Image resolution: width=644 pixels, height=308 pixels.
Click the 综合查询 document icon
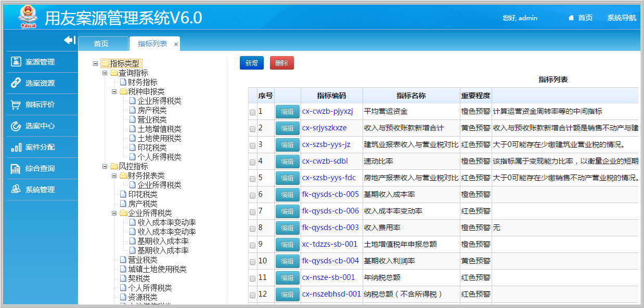pyautogui.click(x=16, y=168)
